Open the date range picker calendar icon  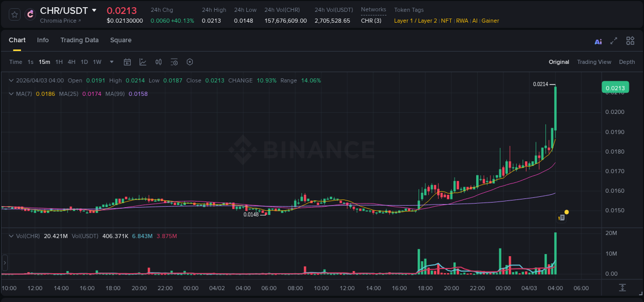click(127, 62)
